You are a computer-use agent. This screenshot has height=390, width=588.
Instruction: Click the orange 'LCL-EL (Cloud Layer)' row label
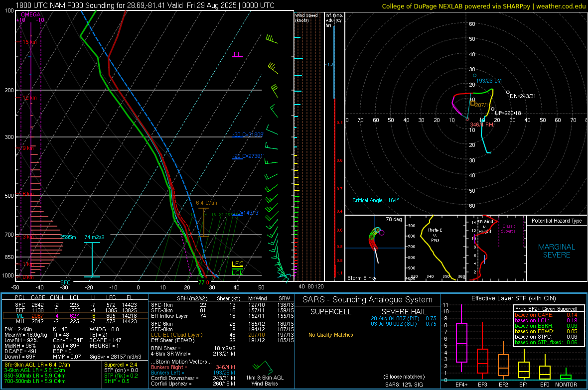176,335
